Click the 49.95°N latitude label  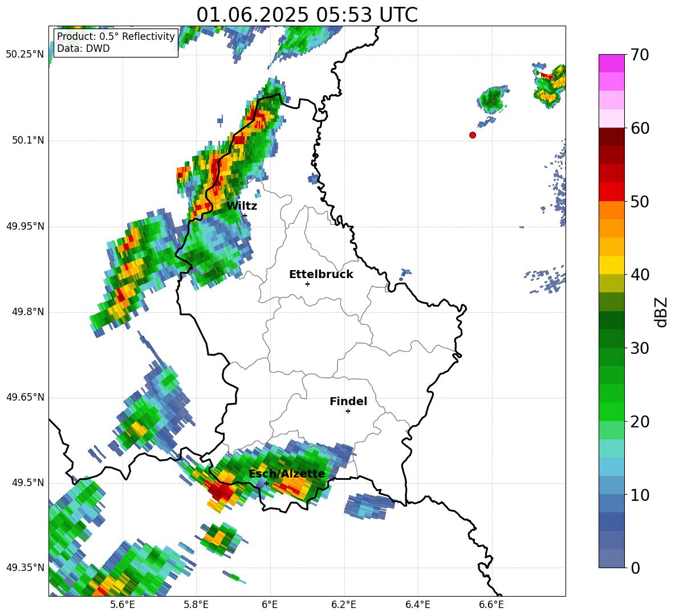25,226
